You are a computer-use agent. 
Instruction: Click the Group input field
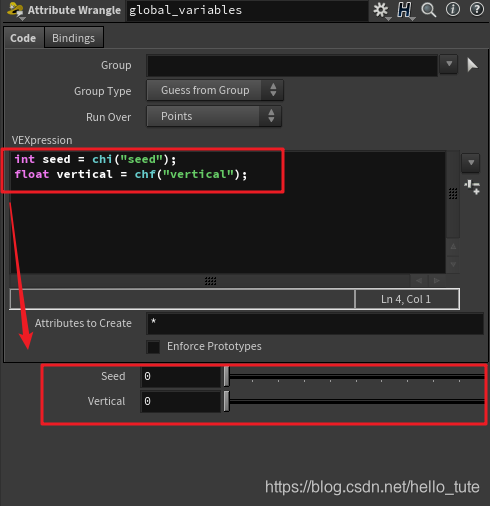click(292, 65)
